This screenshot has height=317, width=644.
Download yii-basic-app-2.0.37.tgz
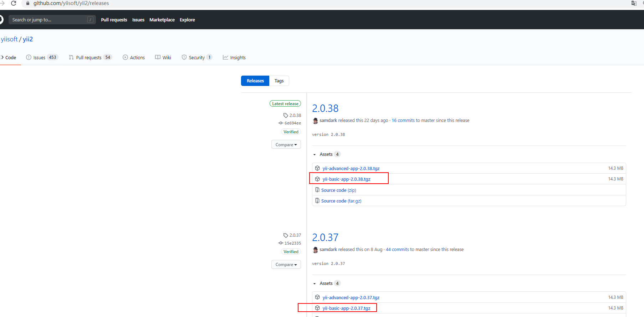pos(347,308)
